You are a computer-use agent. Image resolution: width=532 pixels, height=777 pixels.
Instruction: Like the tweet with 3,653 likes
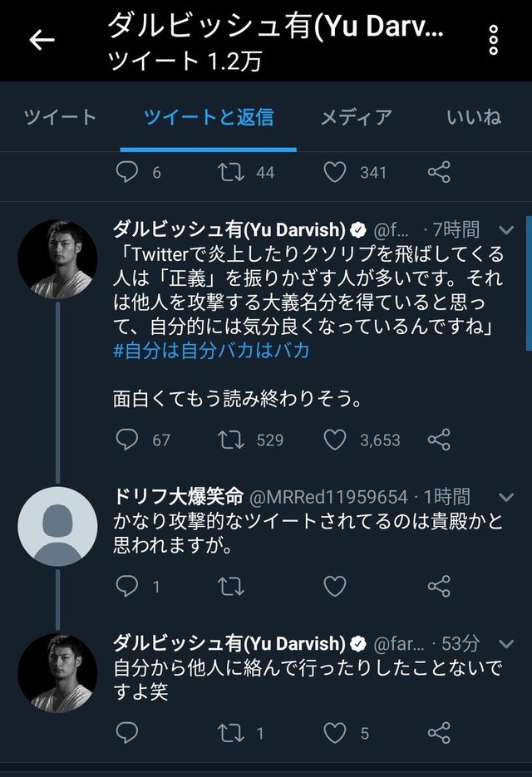pos(335,440)
